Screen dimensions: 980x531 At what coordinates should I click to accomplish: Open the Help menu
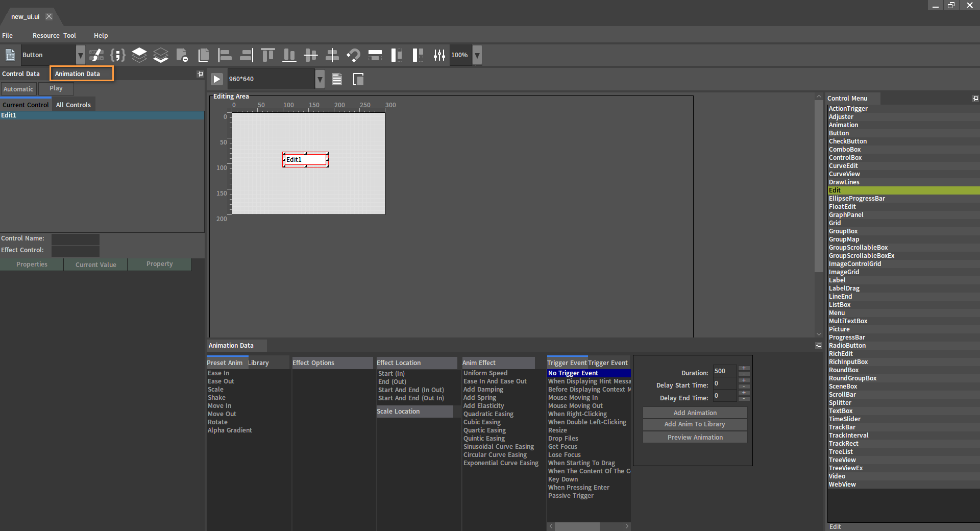coord(101,36)
